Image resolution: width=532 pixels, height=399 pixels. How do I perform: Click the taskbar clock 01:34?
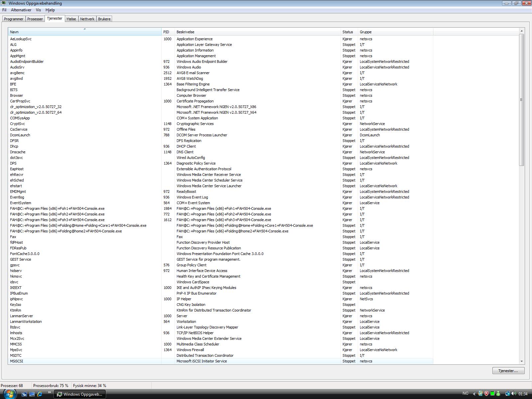pos(523,394)
